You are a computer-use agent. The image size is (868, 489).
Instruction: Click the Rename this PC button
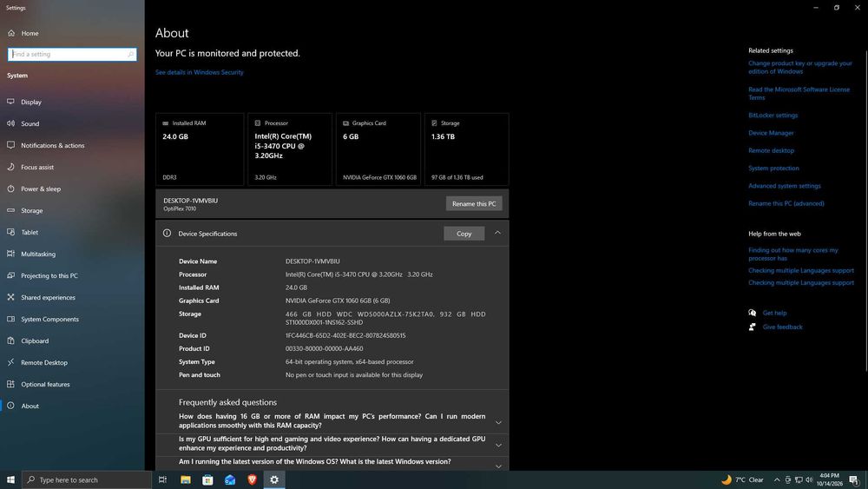point(474,204)
